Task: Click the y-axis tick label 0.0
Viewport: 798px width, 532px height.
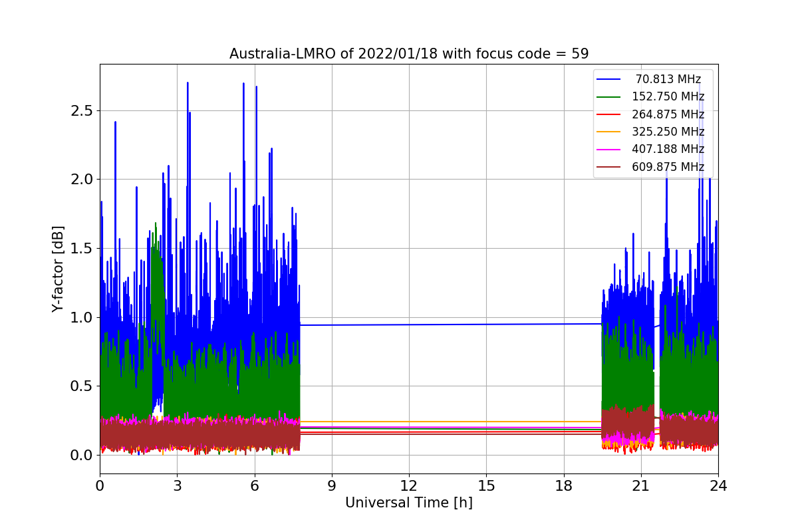Action: pyautogui.click(x=82, y=456)
